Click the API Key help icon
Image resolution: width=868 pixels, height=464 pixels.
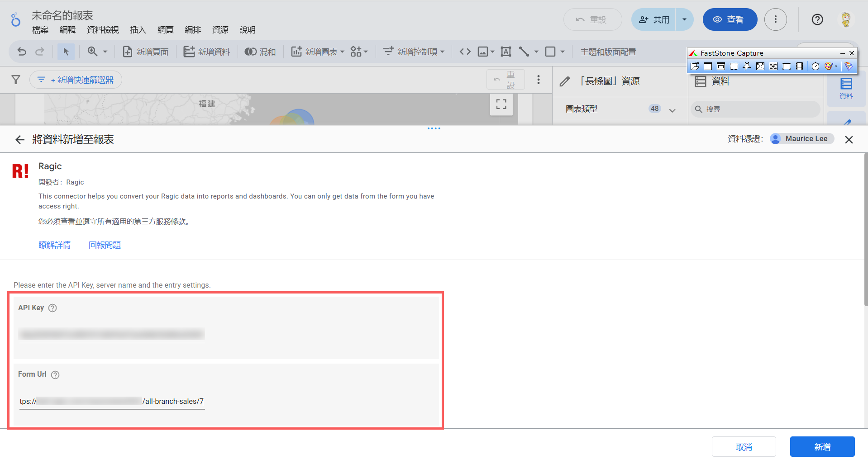click(x=52, y=308)
